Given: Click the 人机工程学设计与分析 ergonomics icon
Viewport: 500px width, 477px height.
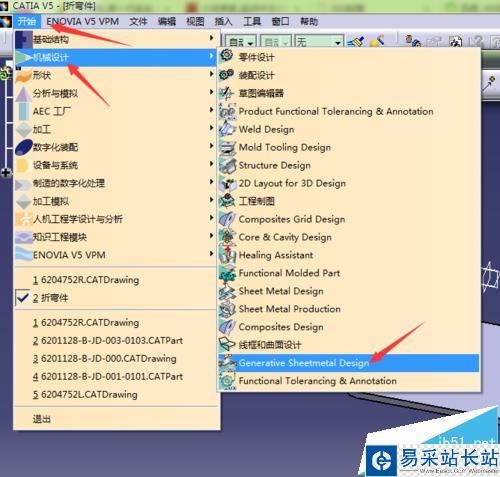Looking at the screenshot, I should click(23, 219).
